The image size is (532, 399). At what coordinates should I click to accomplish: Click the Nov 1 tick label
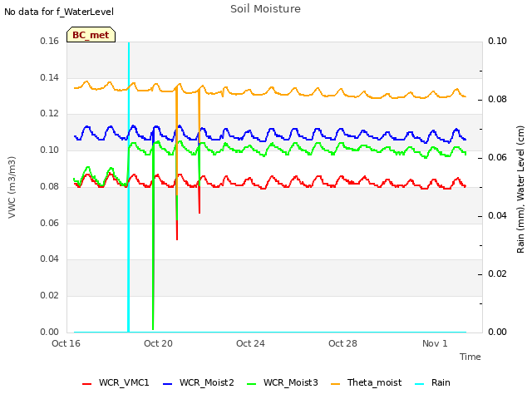pos(435,343)
